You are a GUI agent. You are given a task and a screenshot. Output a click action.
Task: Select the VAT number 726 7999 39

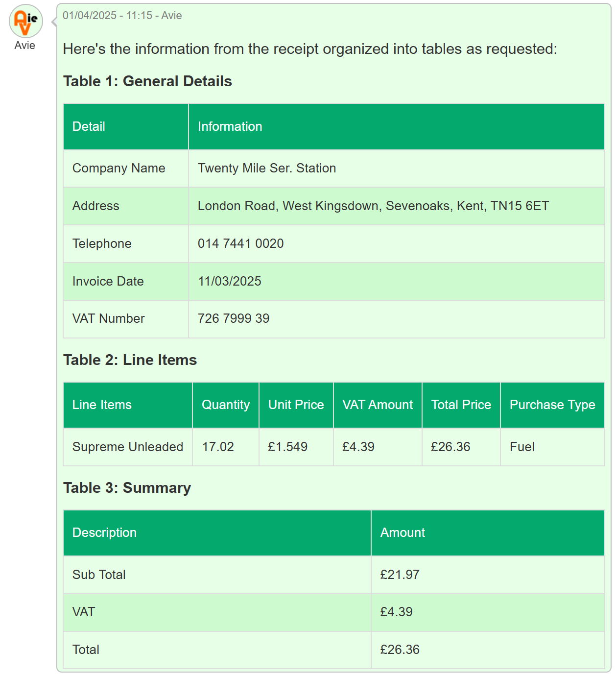click(234, 318)
